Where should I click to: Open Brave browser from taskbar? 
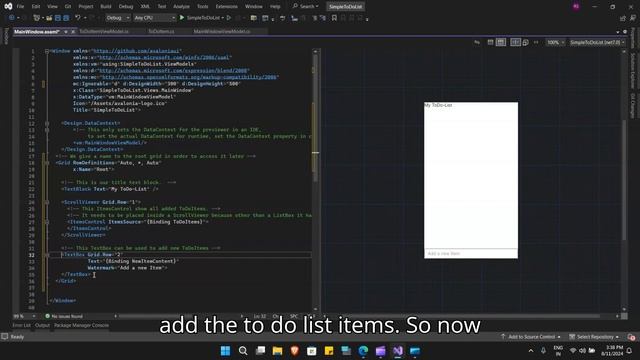point(295,351)
